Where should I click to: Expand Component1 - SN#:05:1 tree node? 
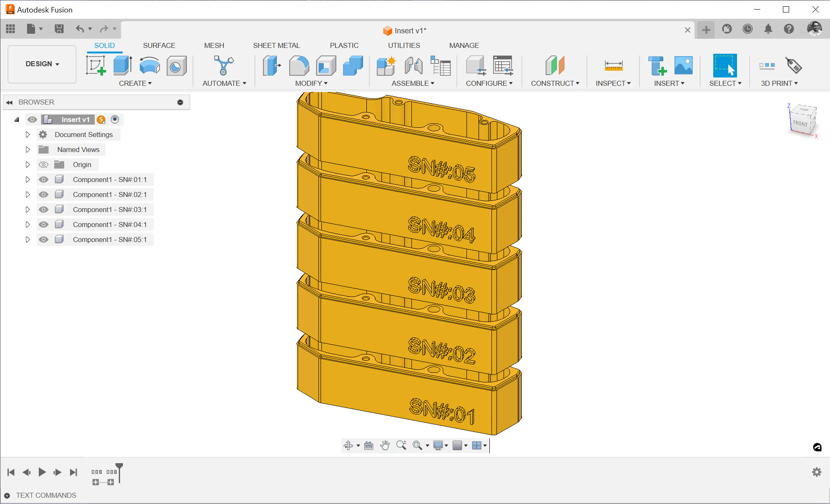[x=28, y=240]
